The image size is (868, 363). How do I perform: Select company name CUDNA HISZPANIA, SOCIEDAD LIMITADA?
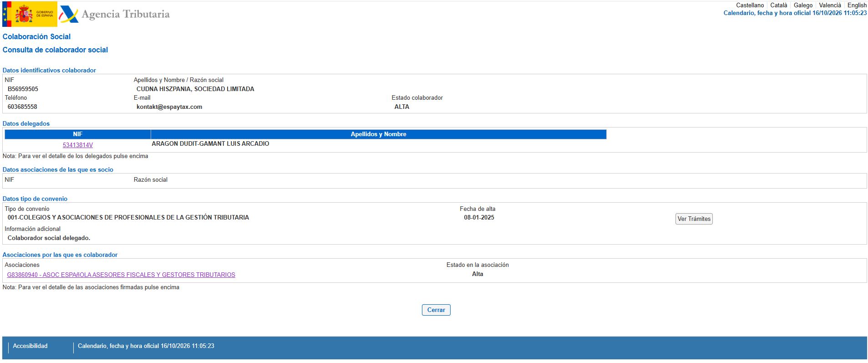tap(195, 89)
